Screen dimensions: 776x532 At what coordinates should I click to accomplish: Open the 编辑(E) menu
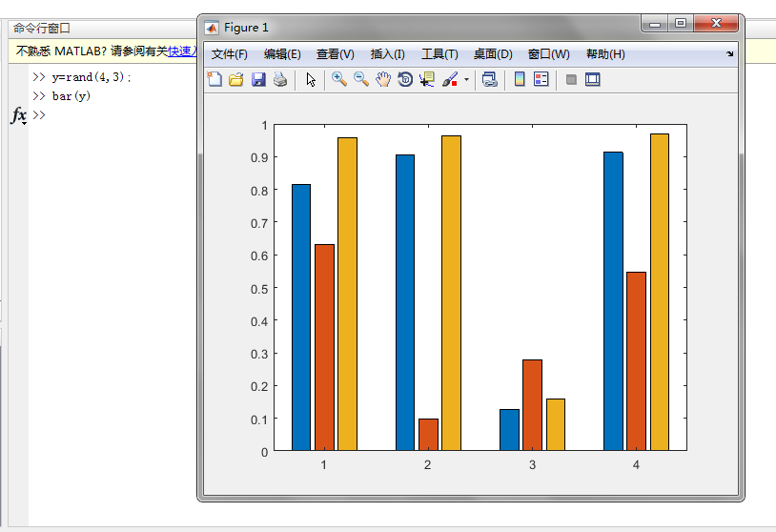pos(282,54)
